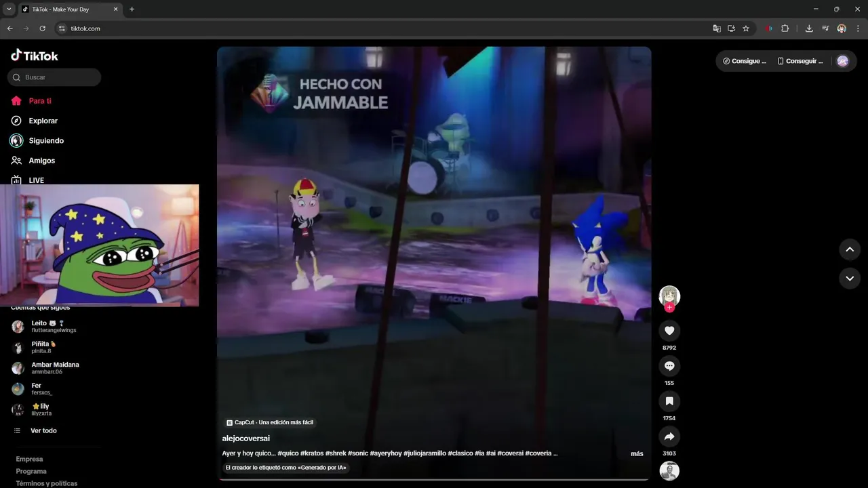Go to previous video with up chevron
Viewport: 868px width, 488px height.
coord(850,249)
